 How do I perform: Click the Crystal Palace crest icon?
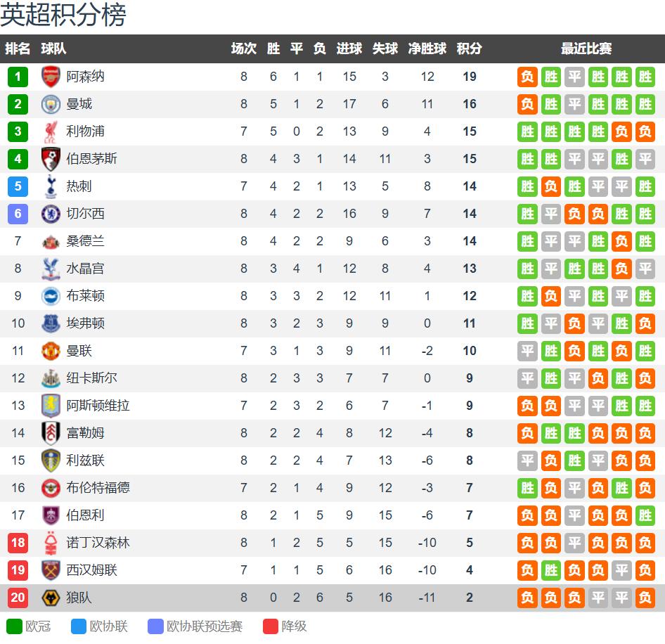(x=51, y=269)
